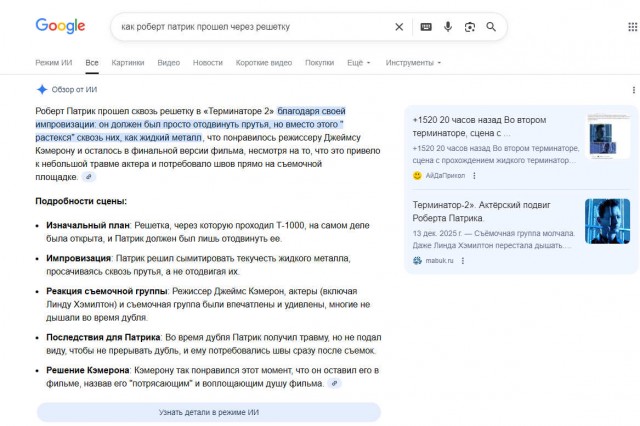Expand the Ещё dropdown menu

[x=359, y=63]
